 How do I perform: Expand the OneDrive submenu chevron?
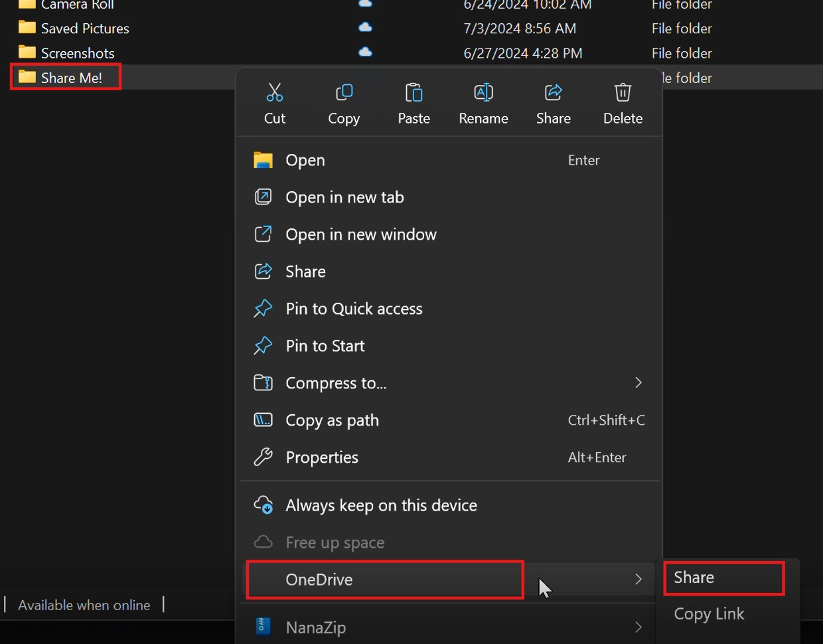[x=638, y=580]
